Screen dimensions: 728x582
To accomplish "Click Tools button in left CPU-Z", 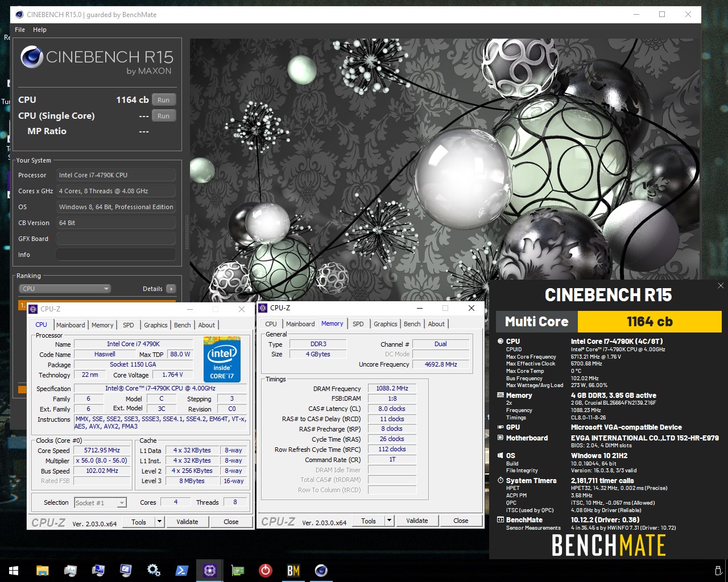I will coord(139,522).
